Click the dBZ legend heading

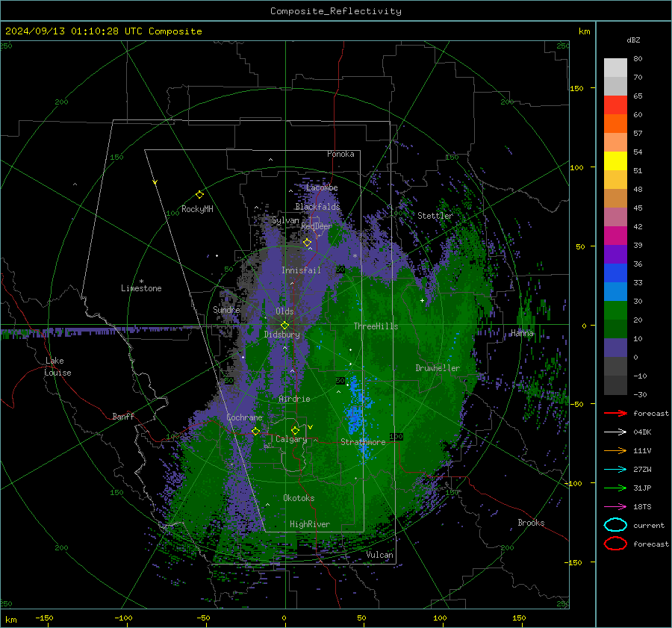633,40
